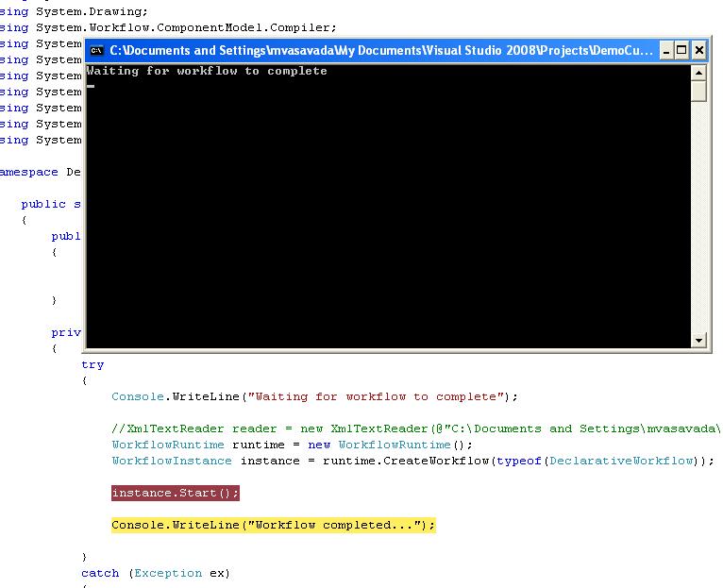Click 'WorkflowRuntime runtime = new WorkflowRuntime();' line
Viewport: 723px width, 588px height.
(292, 445)
